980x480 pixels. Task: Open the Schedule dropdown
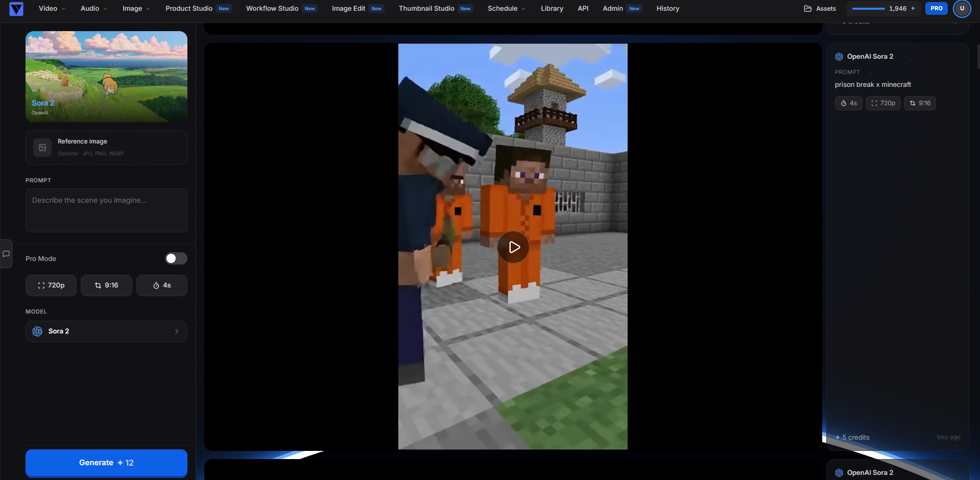click(x=506, y=8)
